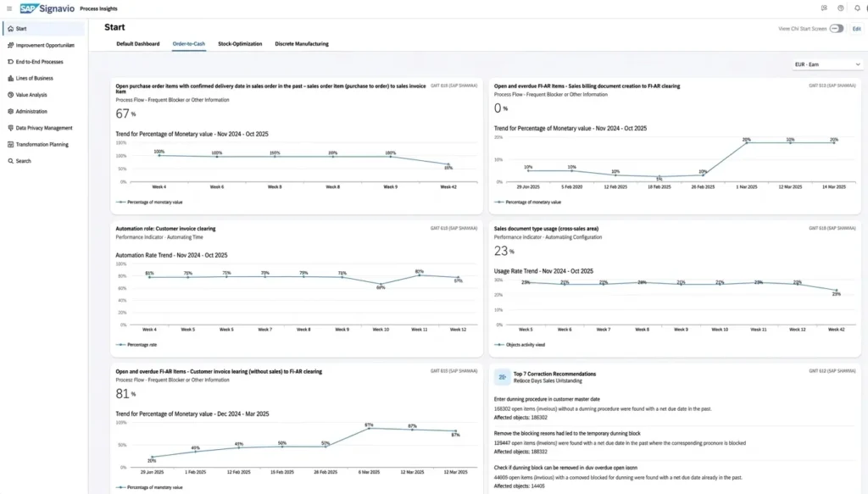
Task: Click the Top 7 Correction Recommendations heading
Action: click(x=554, y=374)
